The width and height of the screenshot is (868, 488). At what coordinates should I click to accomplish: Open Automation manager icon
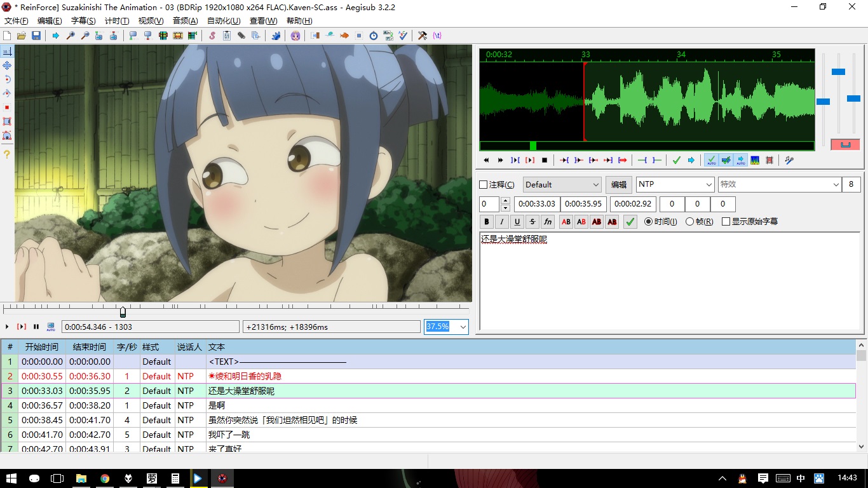point(276,36)
